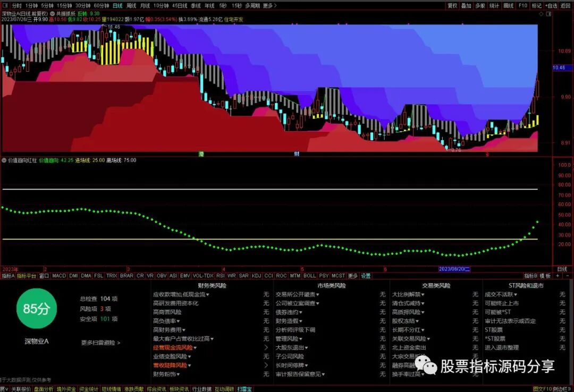Viewport: 574px width, 392px height.
Task: Select the 5分钟 period
Action: 47,5
